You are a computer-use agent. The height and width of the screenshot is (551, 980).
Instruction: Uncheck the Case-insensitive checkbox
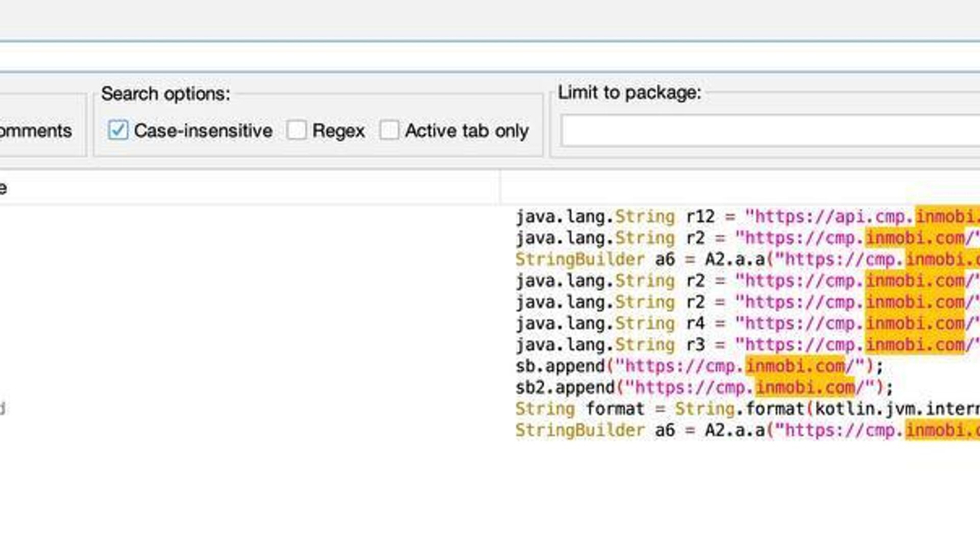118,130
